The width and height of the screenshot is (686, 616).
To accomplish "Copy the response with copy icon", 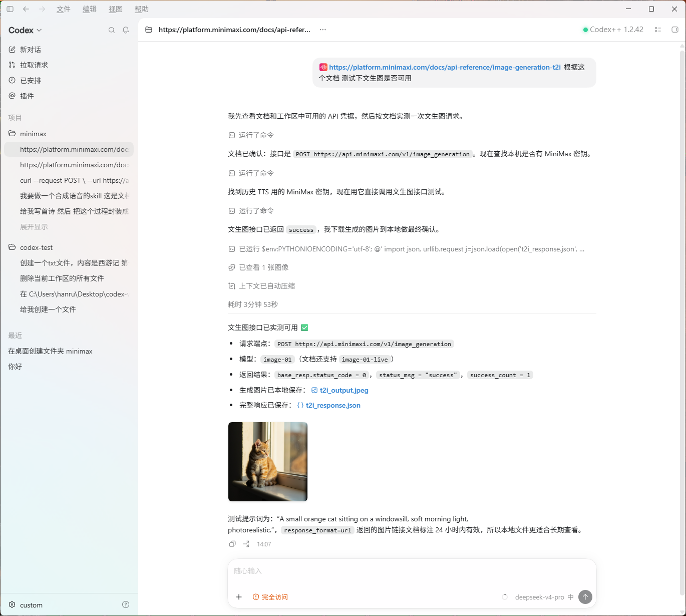I will coord(232,544).
